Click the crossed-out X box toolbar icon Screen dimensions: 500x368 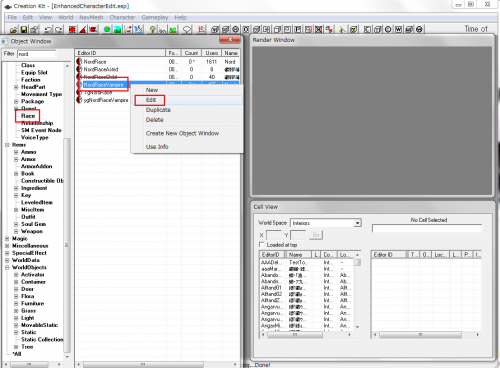pos(319,30)
